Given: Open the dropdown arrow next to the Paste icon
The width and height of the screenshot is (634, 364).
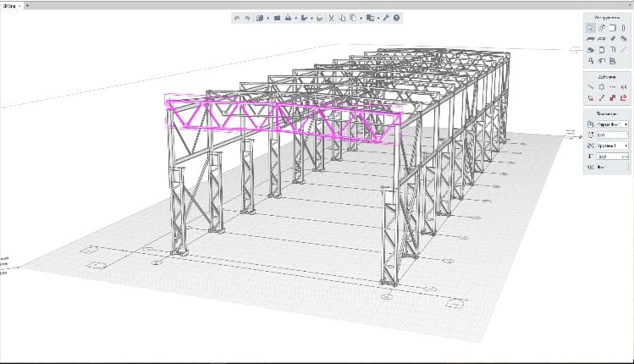Looking at the screenshot, I should pyautogui.click(x=361, y=19).
